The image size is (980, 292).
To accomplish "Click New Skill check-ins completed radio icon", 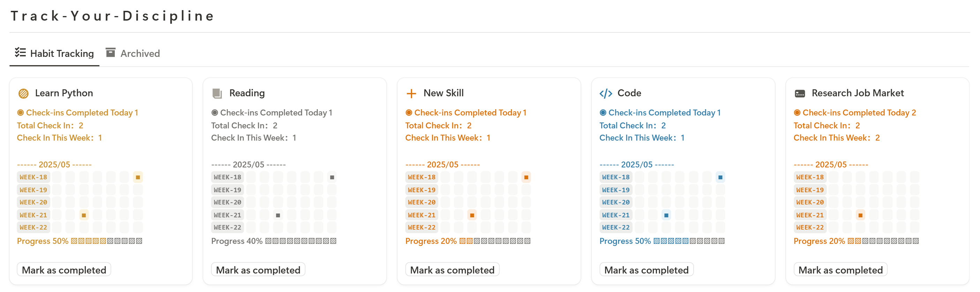I will click(x=409, y=113).
